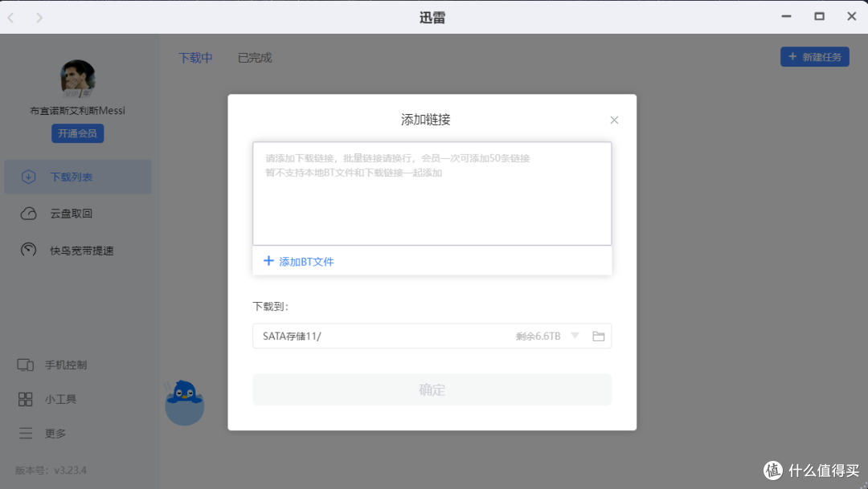Click 剩余6.6TB remaining space text
Viewport: 868px width, 489px height.
[538, 336]
